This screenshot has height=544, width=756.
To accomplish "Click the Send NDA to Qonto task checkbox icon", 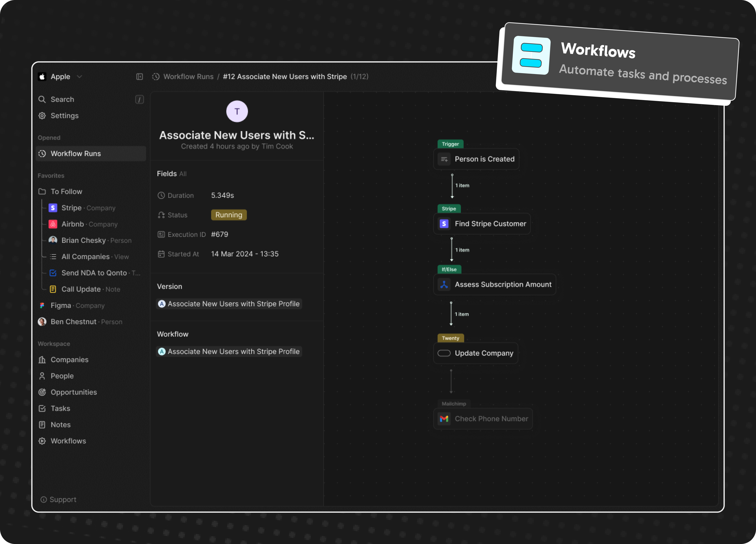I will tap(53, 273).
